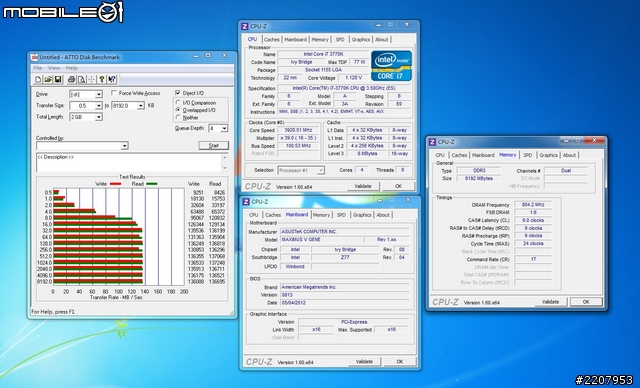The image size is (640, 388).
Task: Click the model field MAXIMUS V GENE
Action: pos(321,239)
